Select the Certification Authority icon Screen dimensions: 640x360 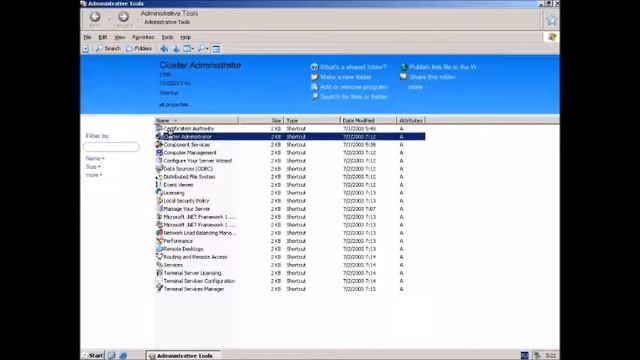coord(159,129)
